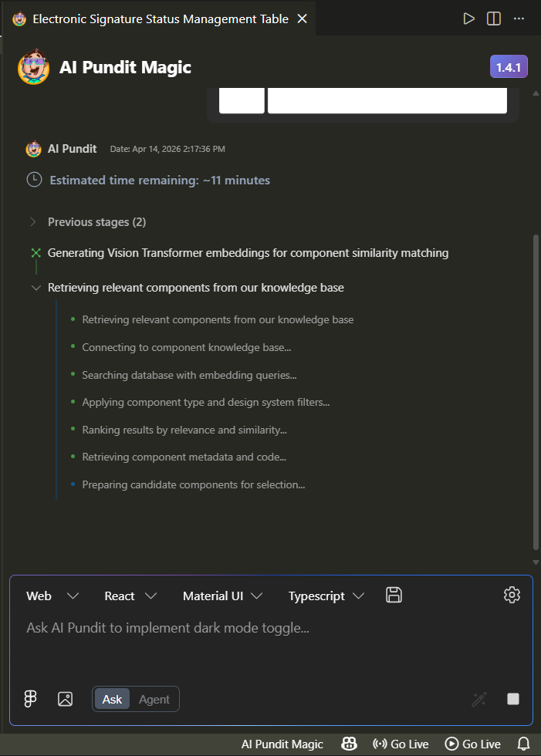Collapse Retrieving relevant components stage
This screenshot has width=541, height=756.
[x=36, y=288]
